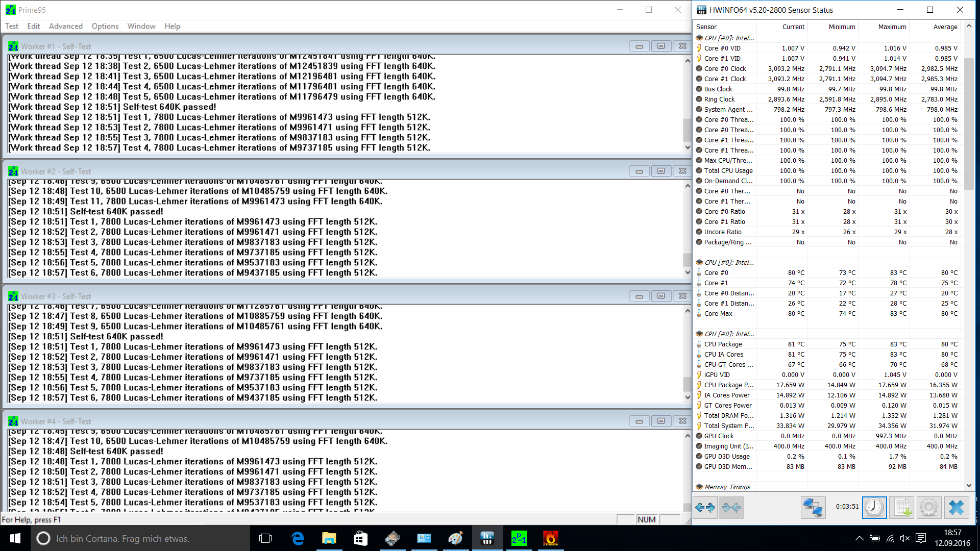Open Task View from the taskbar

(265, 538)
